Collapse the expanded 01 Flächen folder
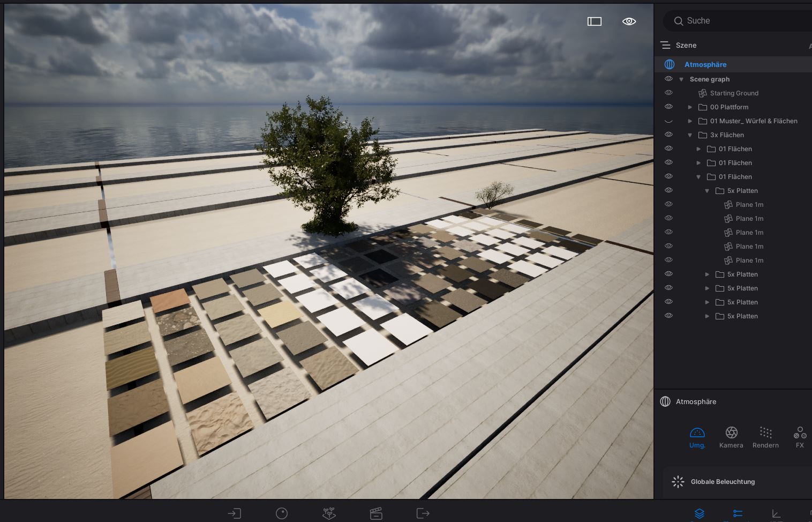 [x=698, y=177]
